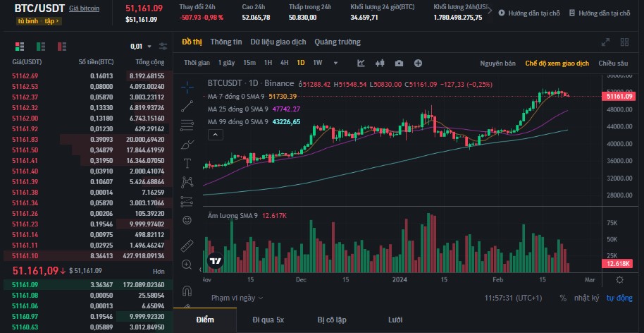Click sell order price 51161.83

click(25, 140)
